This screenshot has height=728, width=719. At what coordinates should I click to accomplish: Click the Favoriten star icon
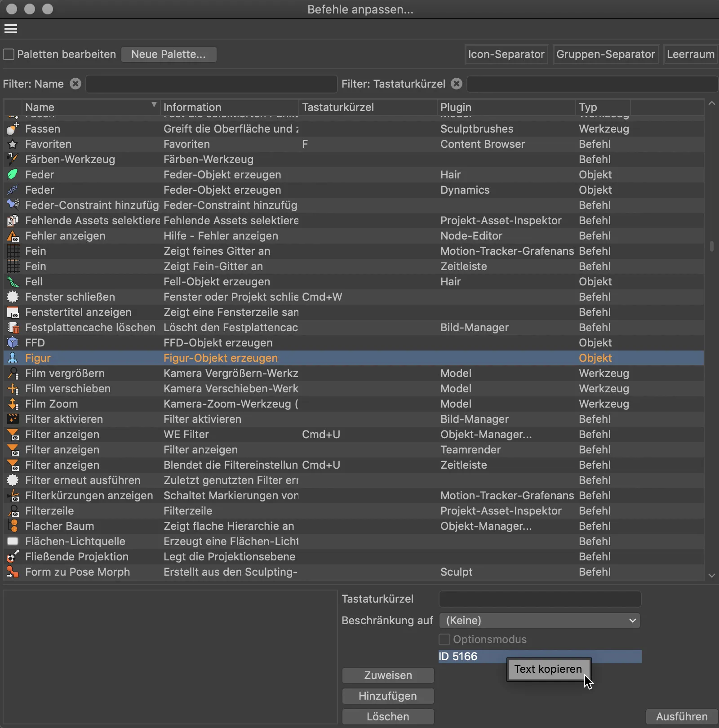[x=13, y=144]
